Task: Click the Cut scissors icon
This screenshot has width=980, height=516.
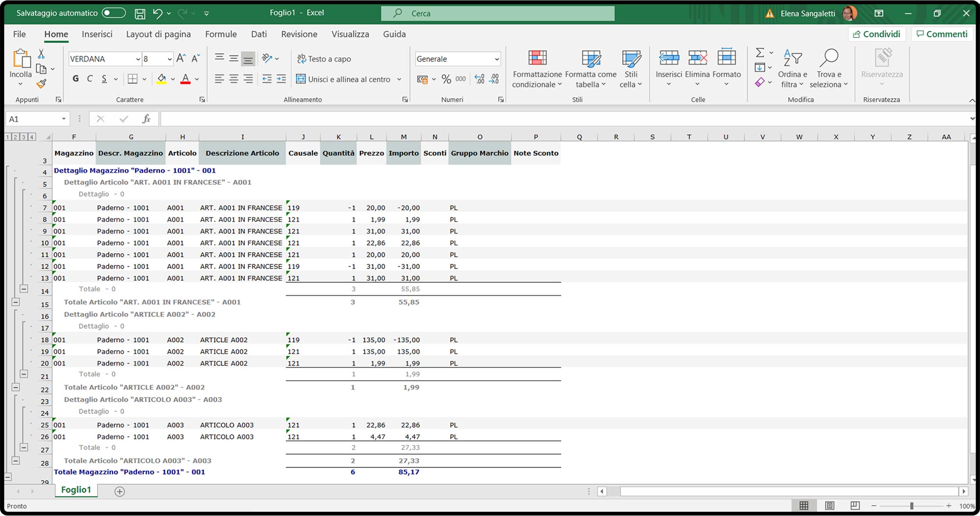Action: coord(41,54)
